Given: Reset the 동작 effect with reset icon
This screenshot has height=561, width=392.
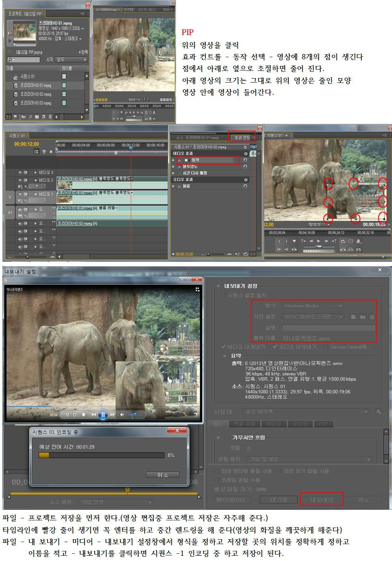Looking at the screenshot, I should coord(245,160).
